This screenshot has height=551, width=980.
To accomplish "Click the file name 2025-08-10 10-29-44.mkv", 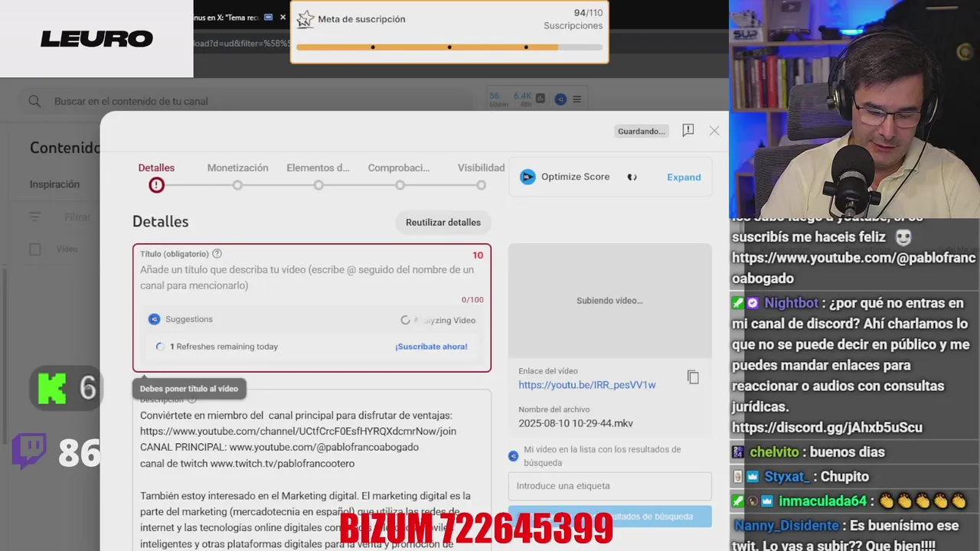I will coord(576,423).
